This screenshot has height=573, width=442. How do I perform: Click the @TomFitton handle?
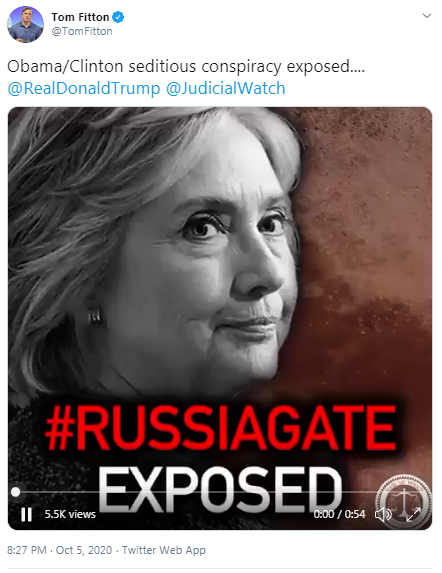pos(82,31)
